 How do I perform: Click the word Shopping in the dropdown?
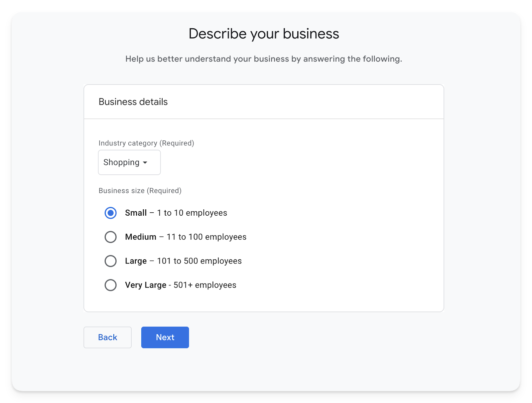121,162
